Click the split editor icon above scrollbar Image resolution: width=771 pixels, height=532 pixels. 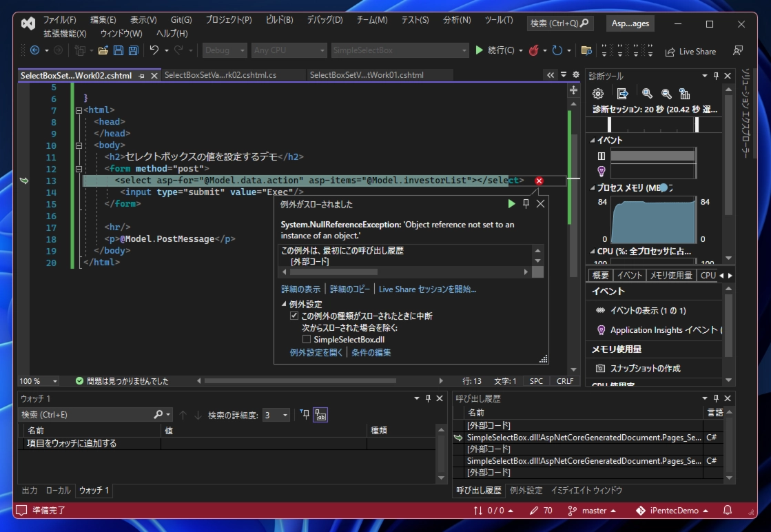573,90
